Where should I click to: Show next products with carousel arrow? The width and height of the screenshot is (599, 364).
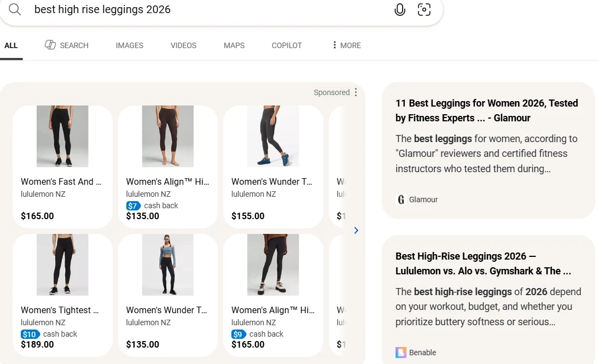click(356, 230)
